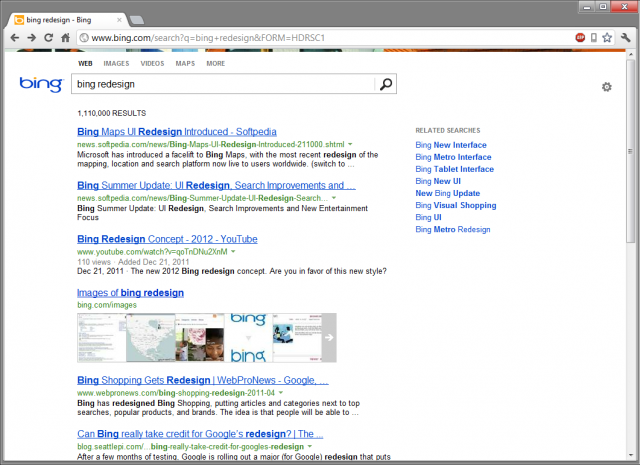Open 'Can Bing really take credit' result
The height and width of the screenshot is (465, 640).
coord(200,434)
